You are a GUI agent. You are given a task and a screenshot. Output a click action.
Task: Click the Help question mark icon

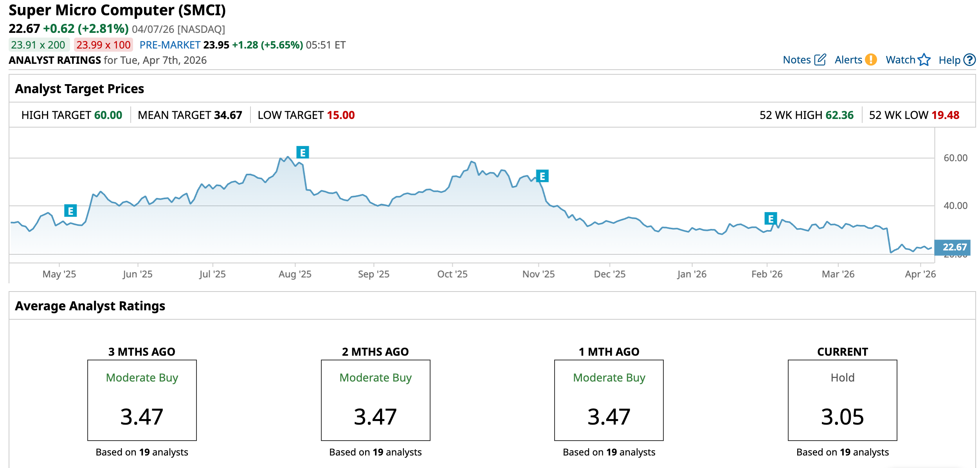click(x=969, y=60)
